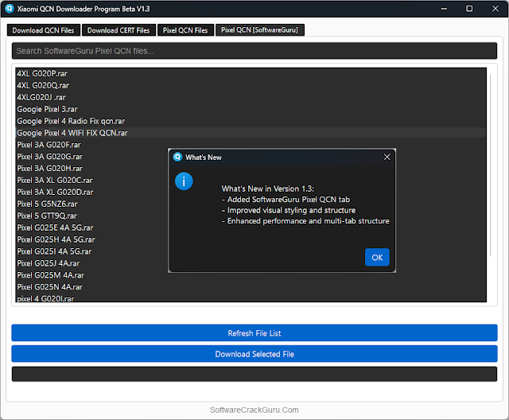Screen dimensions: 509x420
Task: Minimize the Xiaomi QCN Downloader window
Action: tap(444, 9)
